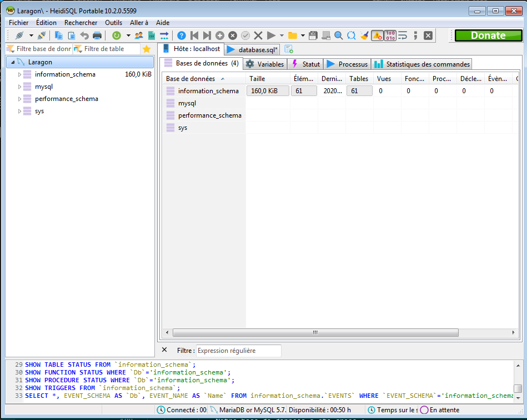
Task: Open the run query dropdown arrow
Action: [x=282, y=36]
